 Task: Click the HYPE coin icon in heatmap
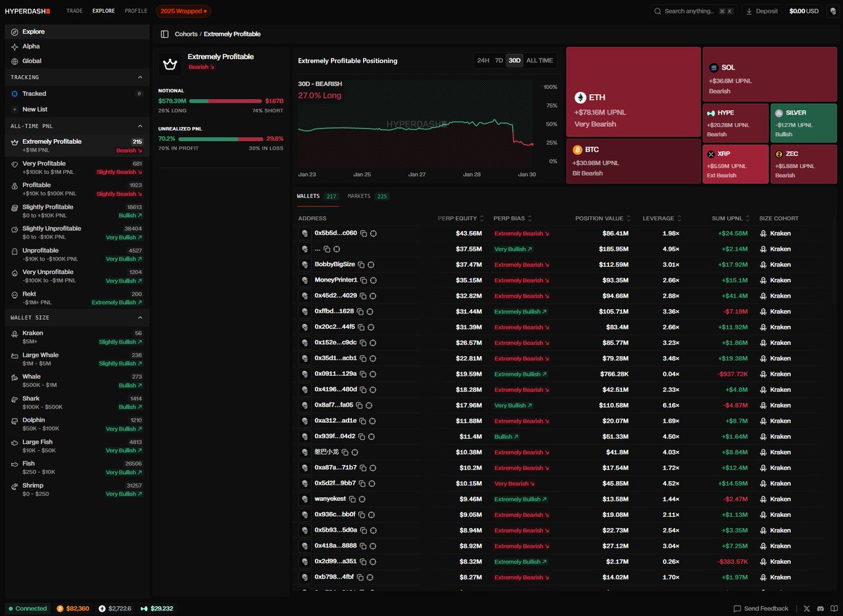tap(711, 113)
